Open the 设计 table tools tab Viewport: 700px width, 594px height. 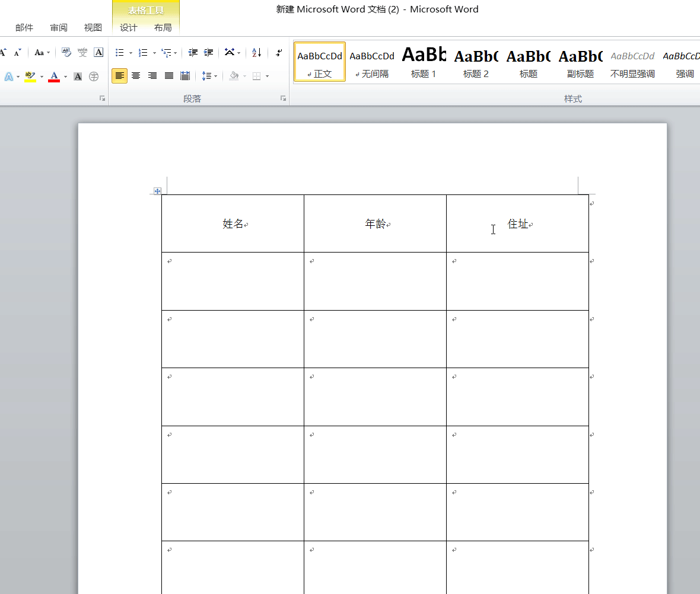click(129, 28)
